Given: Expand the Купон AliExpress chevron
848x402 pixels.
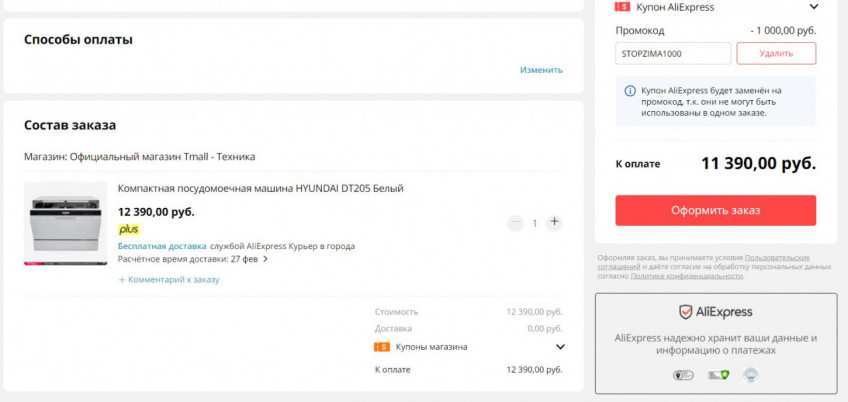Looking at the screenshot, I should pos(813,7).
